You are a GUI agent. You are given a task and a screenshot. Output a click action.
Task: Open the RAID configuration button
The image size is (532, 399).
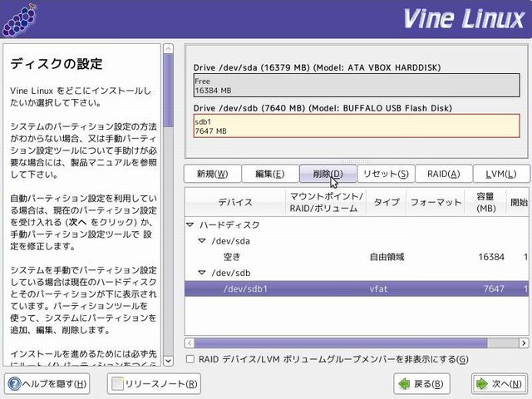pyautogui.click(x=443, y=174)
